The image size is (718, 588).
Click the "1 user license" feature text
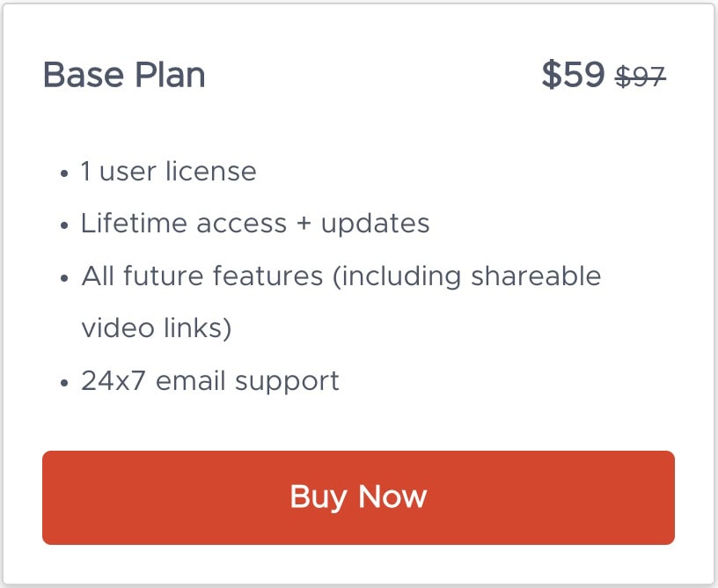[168, 171]
